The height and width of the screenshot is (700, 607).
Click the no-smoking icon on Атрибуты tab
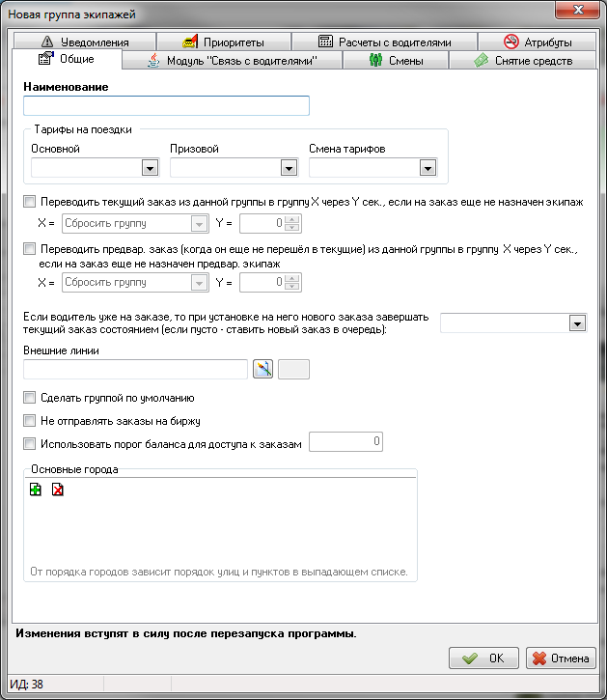511,42
